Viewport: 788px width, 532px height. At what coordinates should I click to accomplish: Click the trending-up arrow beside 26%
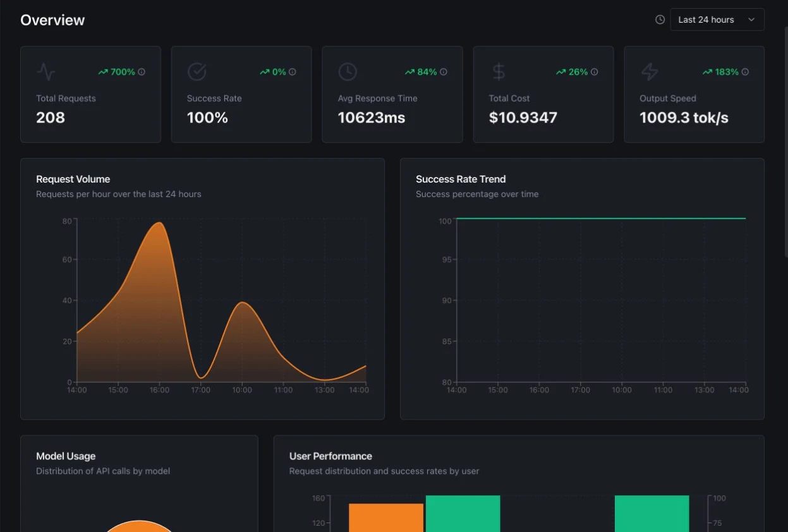pos(561,72)
